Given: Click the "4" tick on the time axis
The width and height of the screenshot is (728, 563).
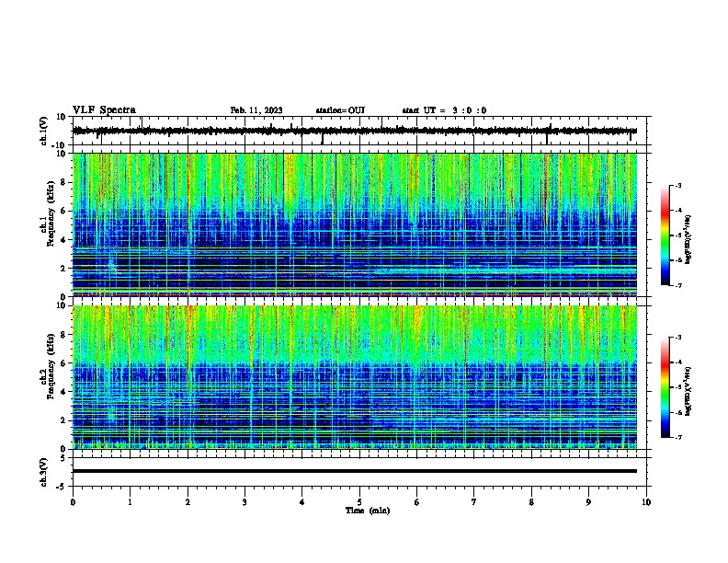Looking at the screenshot, I should coord(302,502).
